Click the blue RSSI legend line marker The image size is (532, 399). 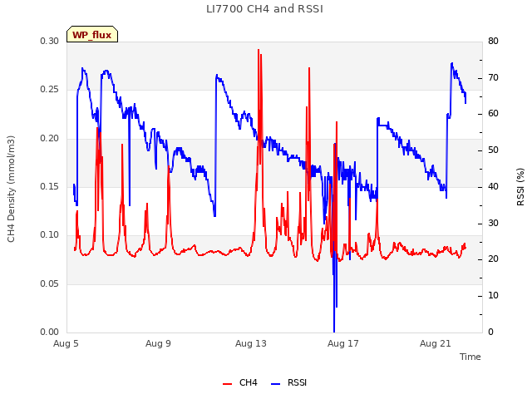(275, 384)
